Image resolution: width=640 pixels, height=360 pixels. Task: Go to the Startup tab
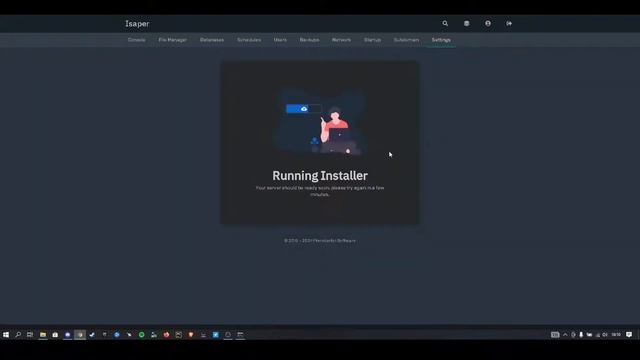click(372, 40)
